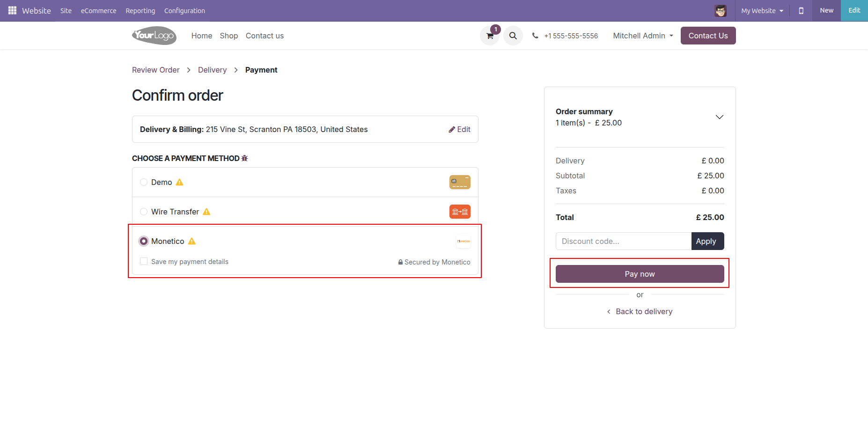Open the My Website dropdown
Viewport: 868px width, 434px height.
[x=762, y=11]
